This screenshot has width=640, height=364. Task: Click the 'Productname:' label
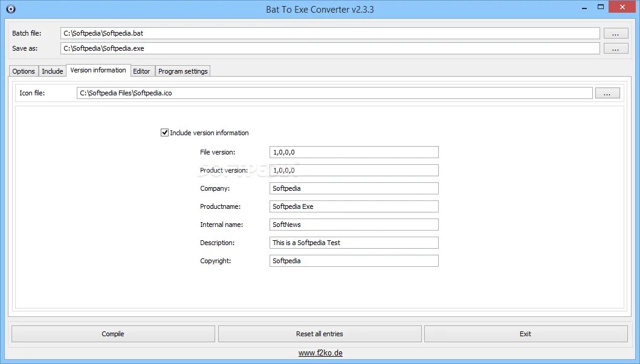[220, 206]
